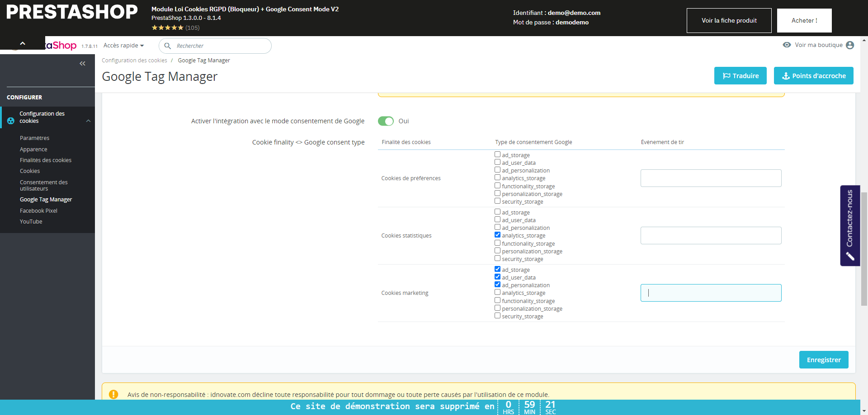Click the 'Cookies marketing' row label
Image resolution: width=868 pixels, height=415 pixels.
coord(405,293)
